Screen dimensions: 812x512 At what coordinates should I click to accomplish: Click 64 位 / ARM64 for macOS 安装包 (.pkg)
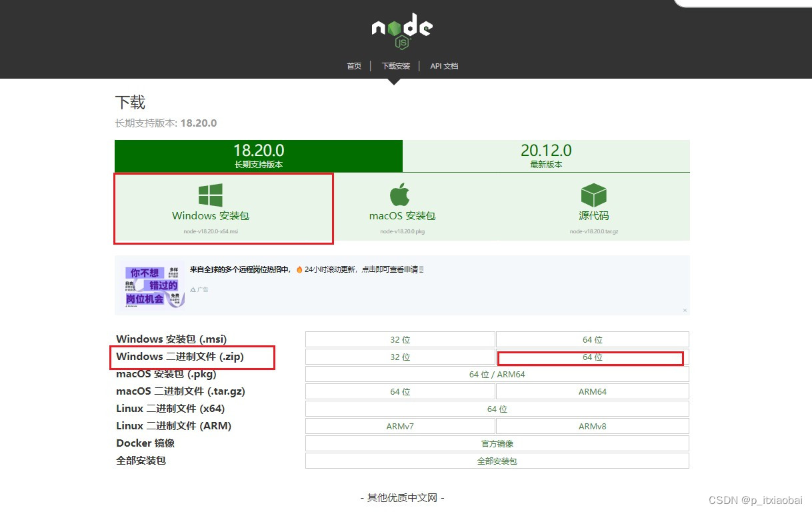497,374
